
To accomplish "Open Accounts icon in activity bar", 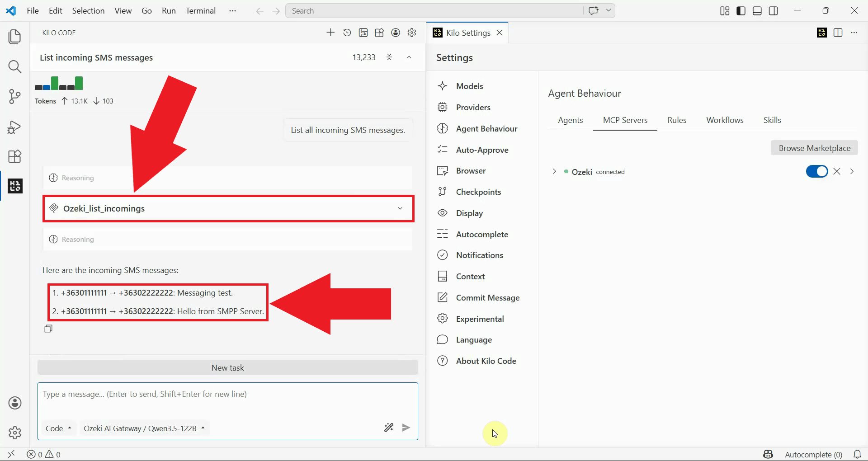I will pyautogui.click(x=15, y=403).
